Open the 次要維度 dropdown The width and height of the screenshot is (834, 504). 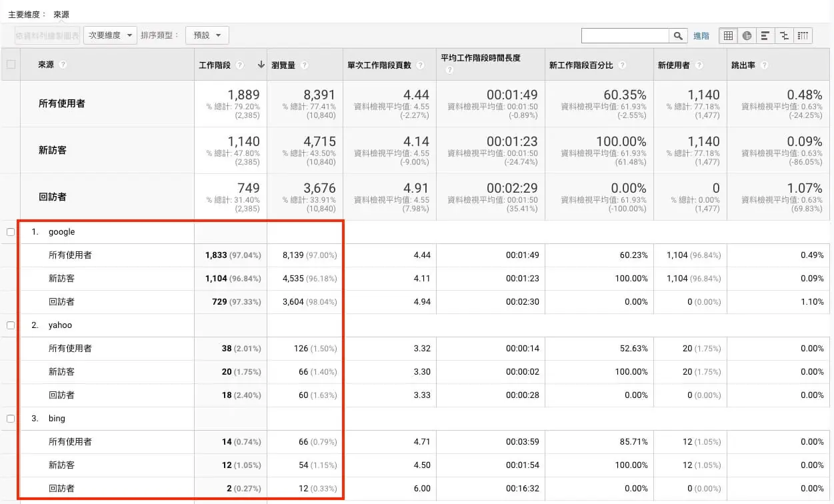[110, 35]
